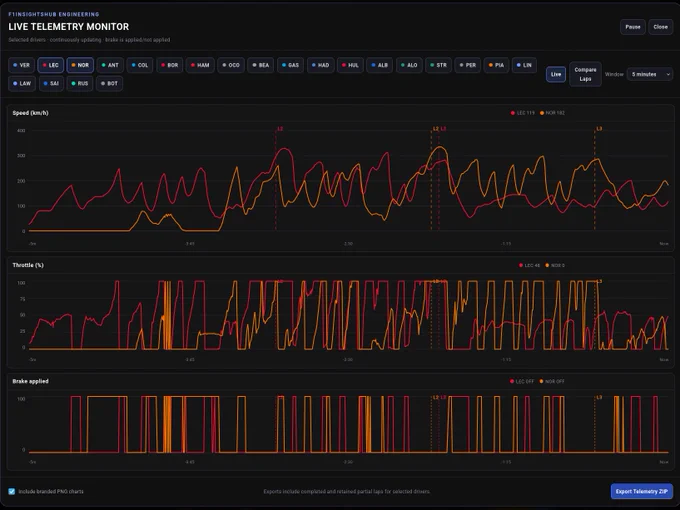Click the Export Telemetry ZIP button

pyautogui.click(x=641, y=491)
